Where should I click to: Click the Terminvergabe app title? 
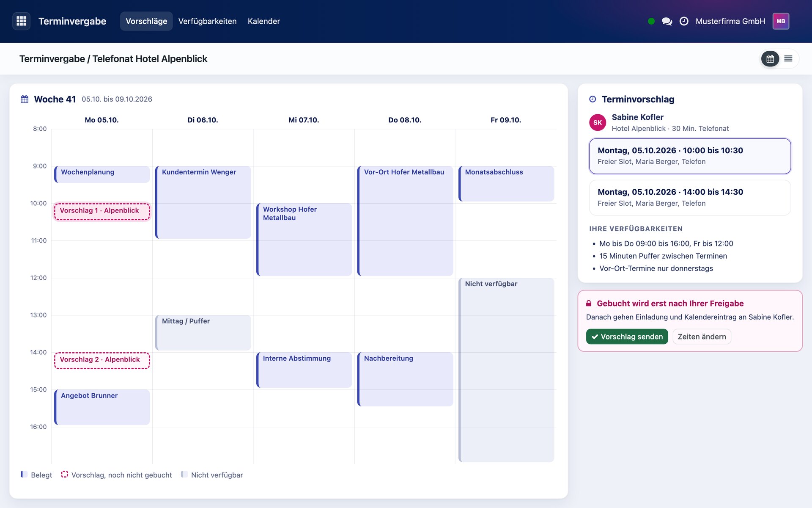(x=72, y=21)
